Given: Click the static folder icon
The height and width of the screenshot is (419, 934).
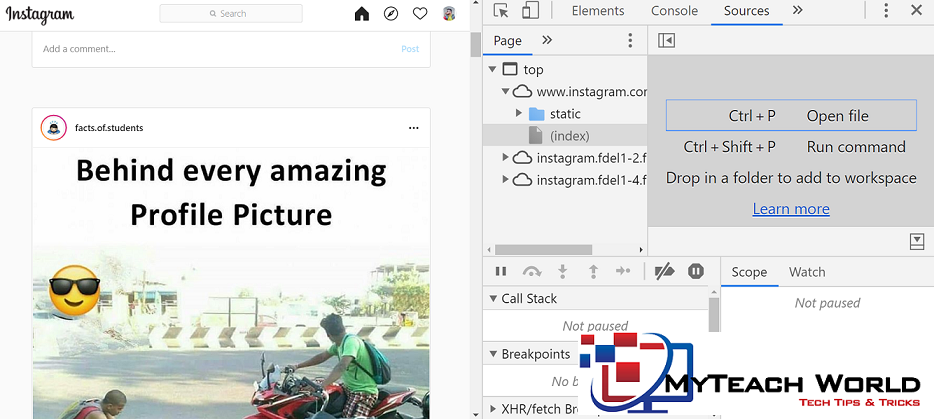Looking at the screenshot, I should point(537,113).
